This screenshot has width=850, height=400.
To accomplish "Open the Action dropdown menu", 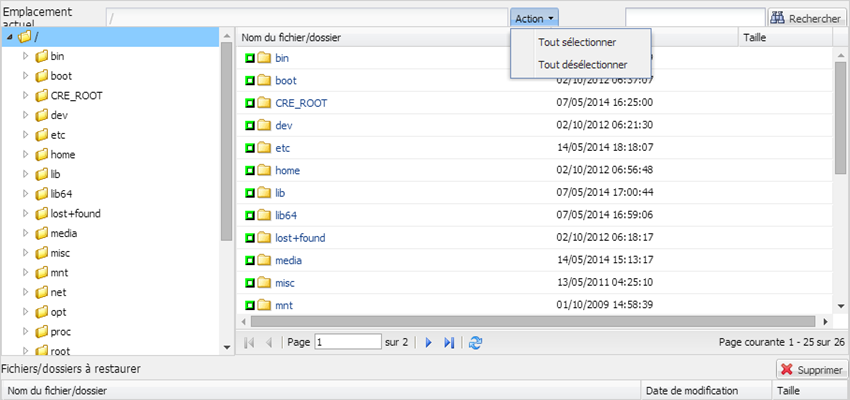I will tap(534, 18).
